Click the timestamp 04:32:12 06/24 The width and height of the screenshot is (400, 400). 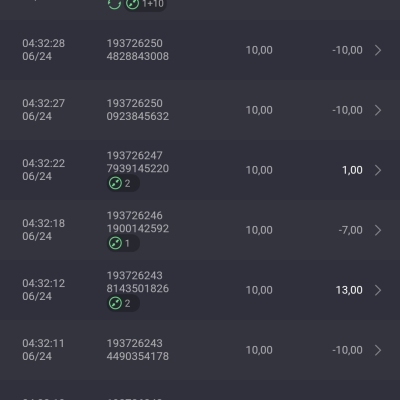[44, 290]
